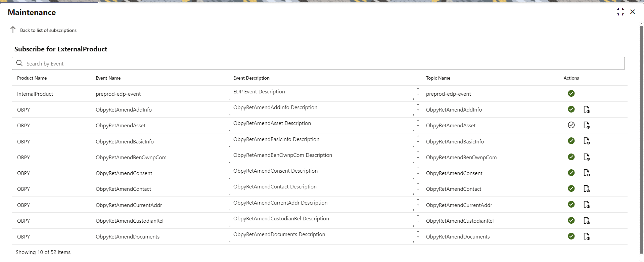Click the Topic Name column header
644x262 pixels.
[x=438, y=78]
